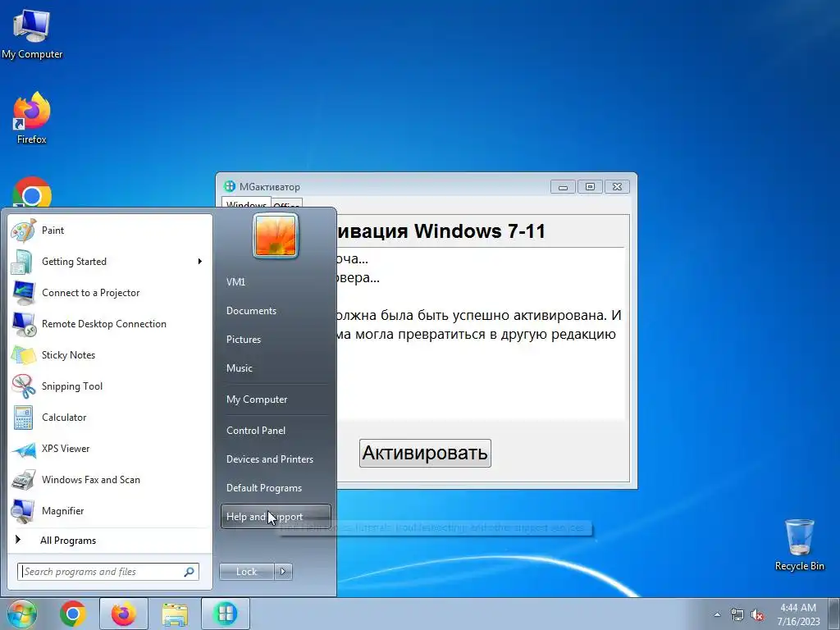Click search magnifier icon in Start menu
The width and height of the screenshot is (840, 630).
(189, 572)
